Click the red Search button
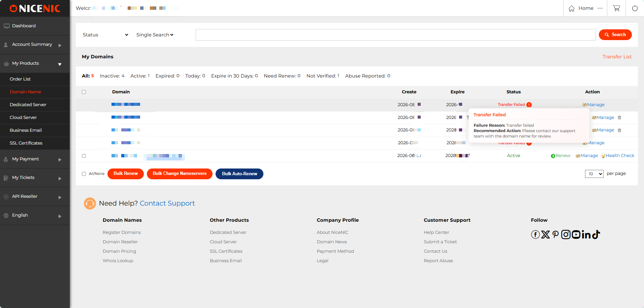644x308 pixels. coord(615,35)
